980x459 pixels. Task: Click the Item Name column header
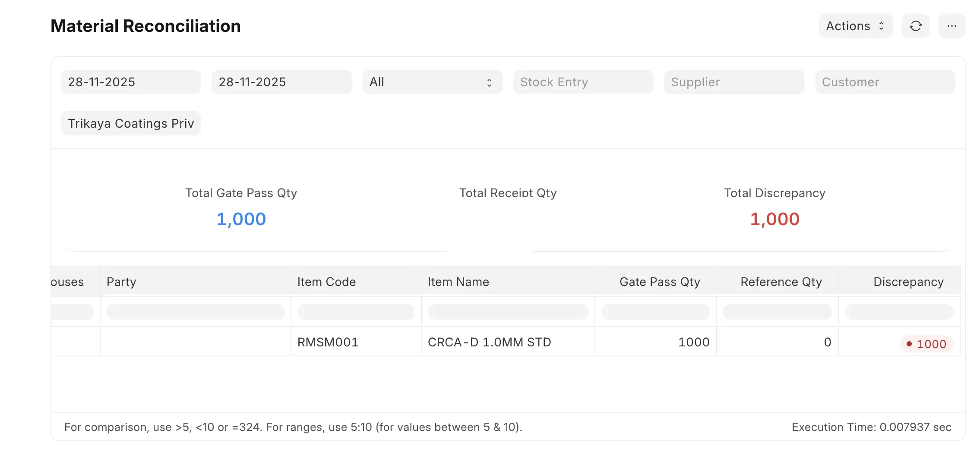(508, 282)
